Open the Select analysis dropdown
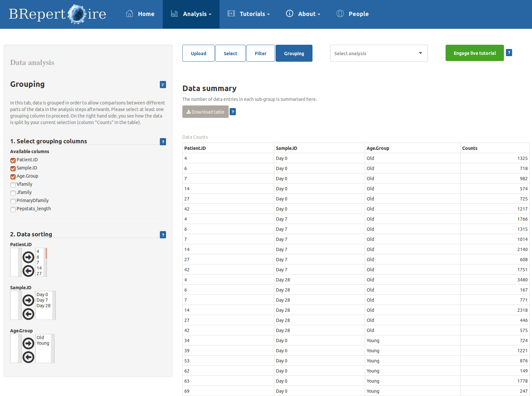Viewport: 532px width, 396px height. (x=379, y=53)
